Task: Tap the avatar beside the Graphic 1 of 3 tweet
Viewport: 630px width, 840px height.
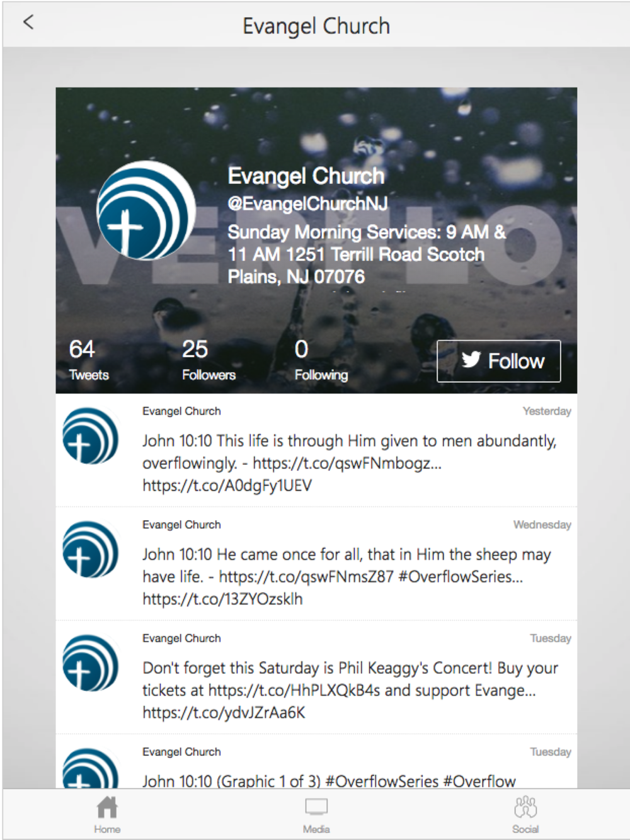Action: coord(91,768)
